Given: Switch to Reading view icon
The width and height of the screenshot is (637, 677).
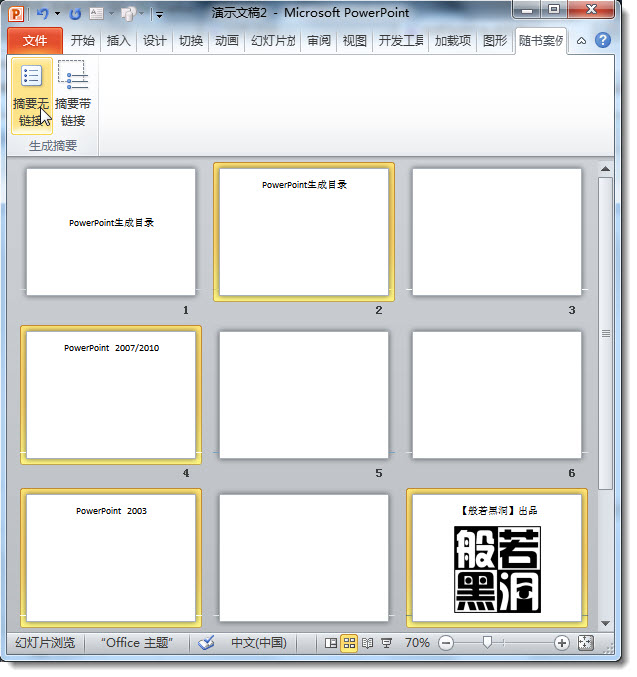Looking at the screenshot, I should click(x=368, y=643).
